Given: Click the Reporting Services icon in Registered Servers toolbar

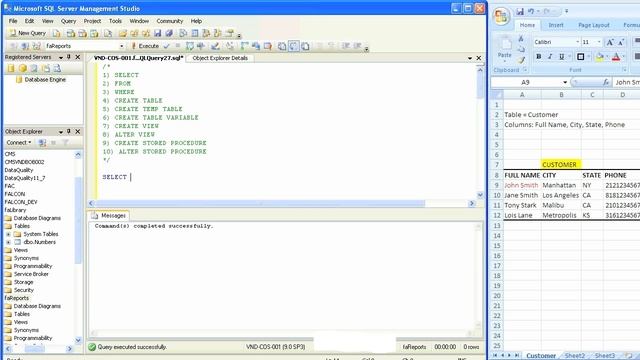Looking at the screenshot, I should pyautogui.click(x=34, y=69).
